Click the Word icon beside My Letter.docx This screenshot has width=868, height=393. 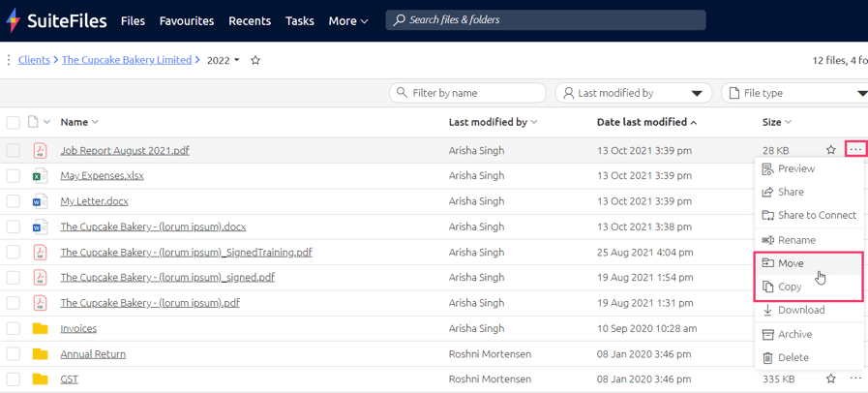[40, 201]
